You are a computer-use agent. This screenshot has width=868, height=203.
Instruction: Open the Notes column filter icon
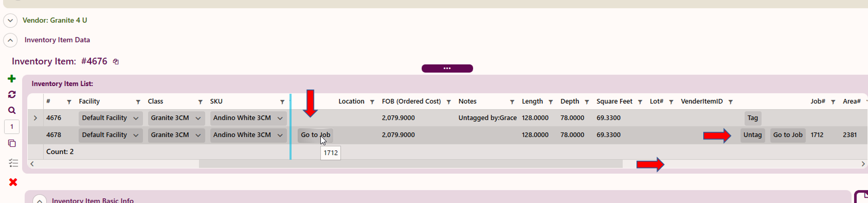[x=512, y=102]
